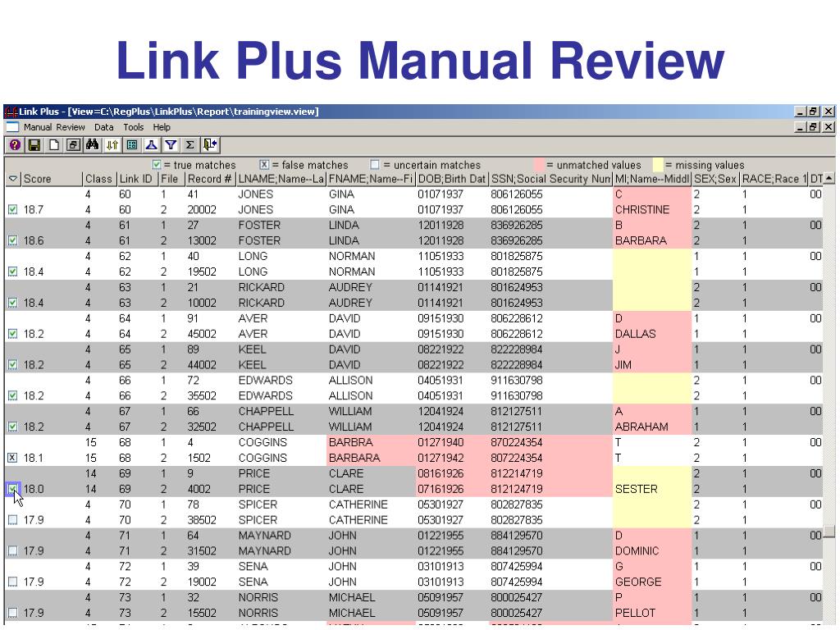This screenshot has width=840, height=630.
Task: Select the PELLOT middle name cell
Action: point(652,614)
